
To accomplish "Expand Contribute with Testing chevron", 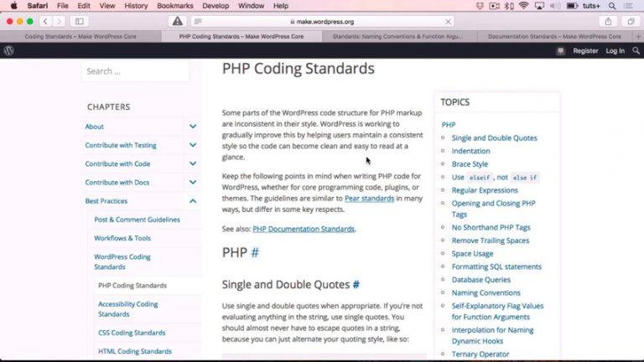I will click(193, 145).
